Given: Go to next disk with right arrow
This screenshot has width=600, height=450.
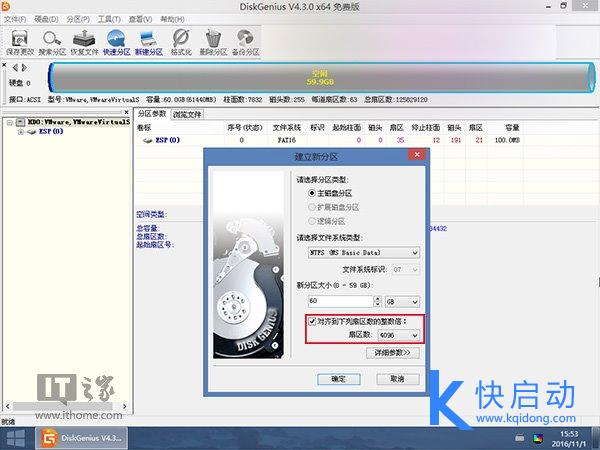Looking at the screenshot, I should click(x=24, y=68).
